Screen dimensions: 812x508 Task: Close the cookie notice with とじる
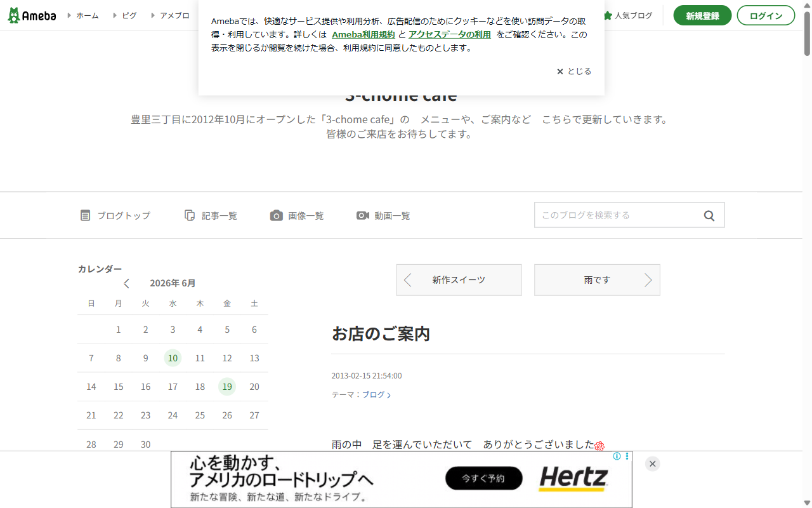point(574,71)
